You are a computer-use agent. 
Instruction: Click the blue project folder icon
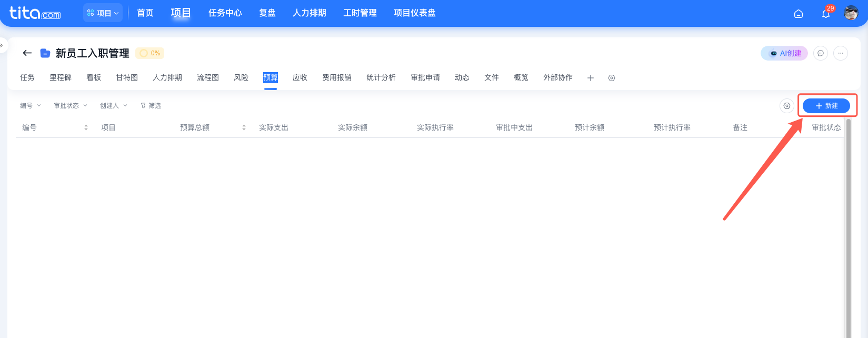click(45, 53)
